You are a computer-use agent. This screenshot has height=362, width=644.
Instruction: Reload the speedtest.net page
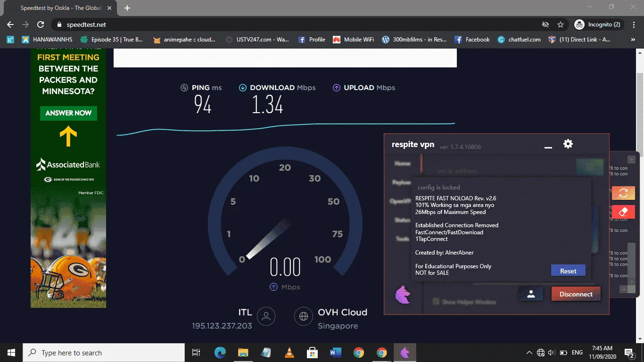pyautogui.click(x=41, y=25)
